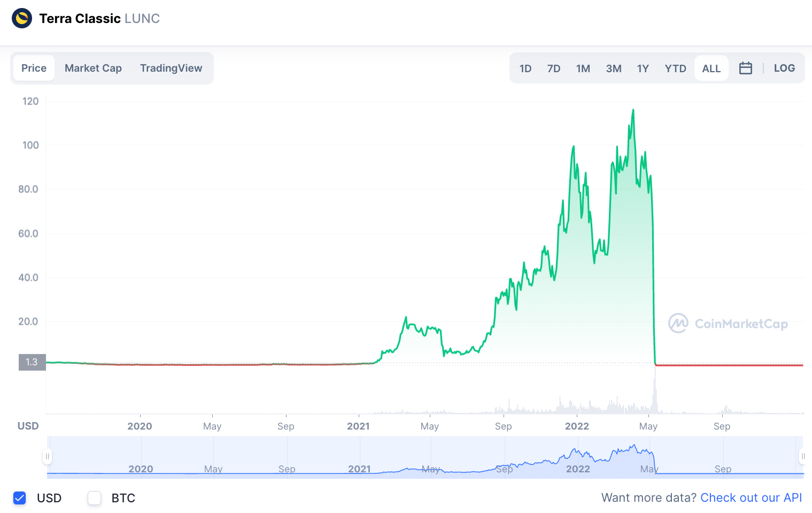The width and height of the screenshot is (812, 513).
Task: Grab the left range slider handle
Action: pos(47,456)
